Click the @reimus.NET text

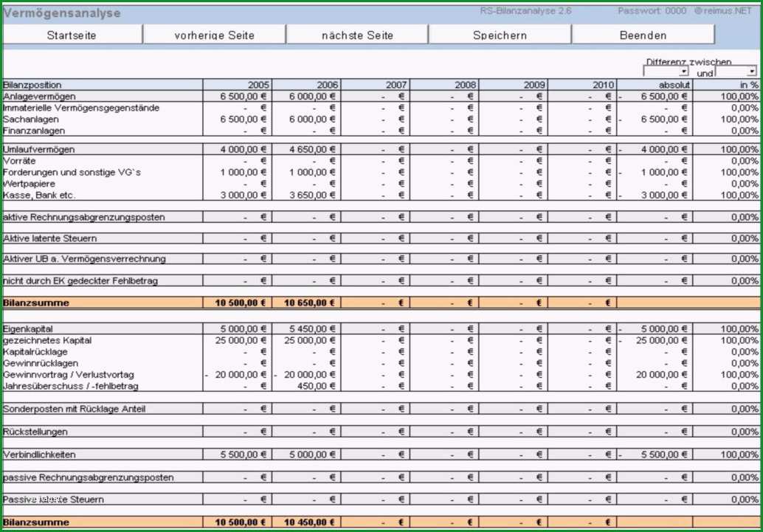coord(722,11)
